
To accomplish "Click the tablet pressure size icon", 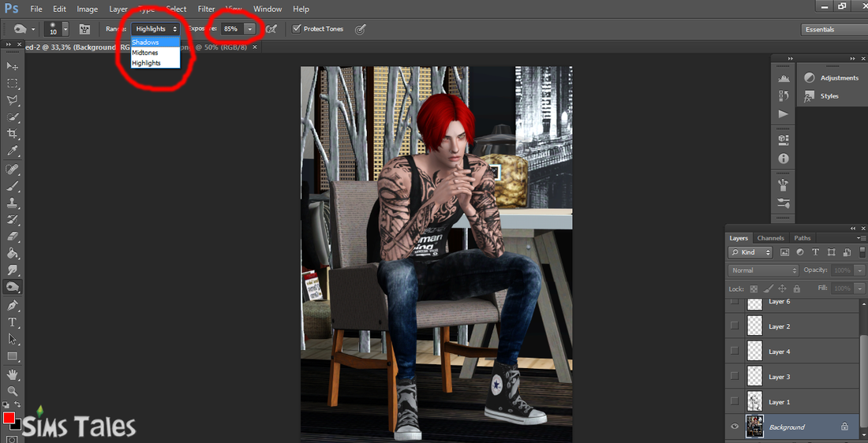I will (x=361, y=28).
